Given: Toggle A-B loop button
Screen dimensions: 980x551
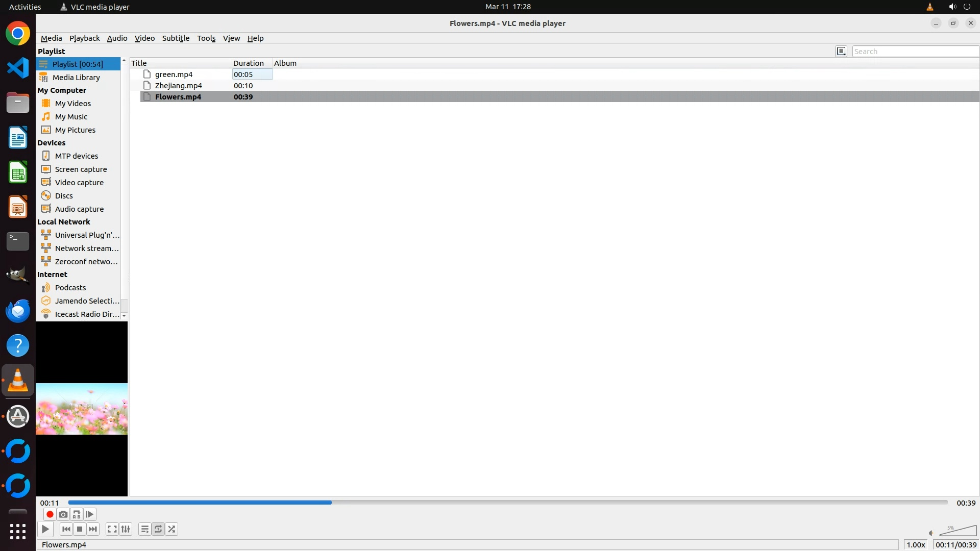Looking at the screenshot, I should [x=77, y=514].
